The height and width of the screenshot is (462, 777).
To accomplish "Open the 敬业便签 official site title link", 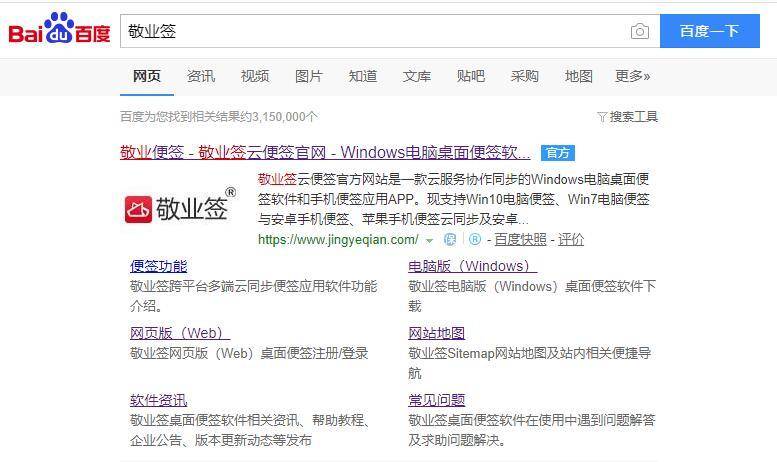I will point(325,152).
